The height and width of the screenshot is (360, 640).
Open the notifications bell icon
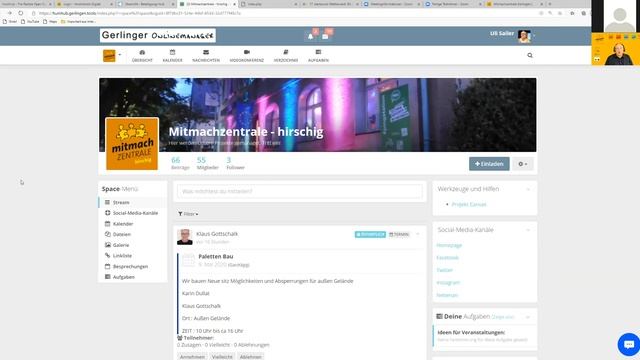click(311, 36)
